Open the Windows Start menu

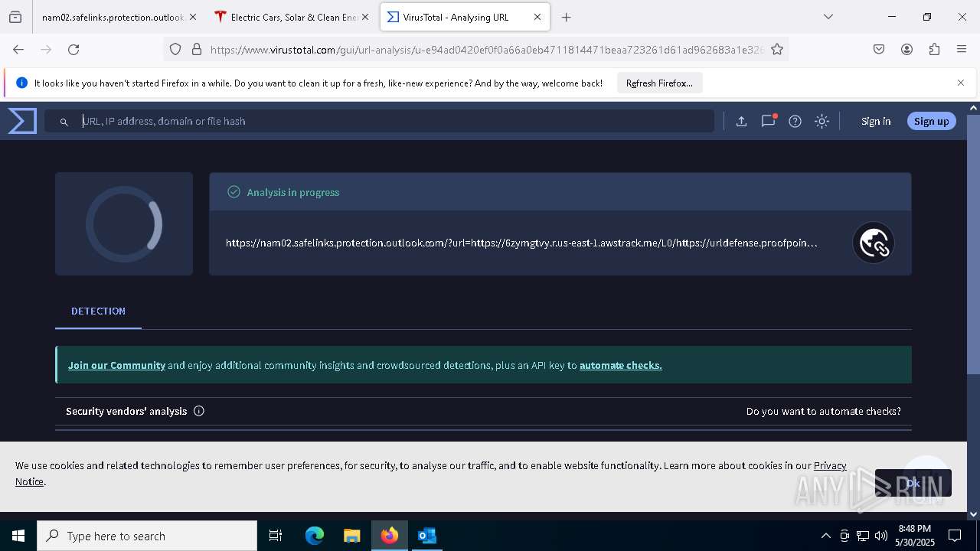point(18,536)
